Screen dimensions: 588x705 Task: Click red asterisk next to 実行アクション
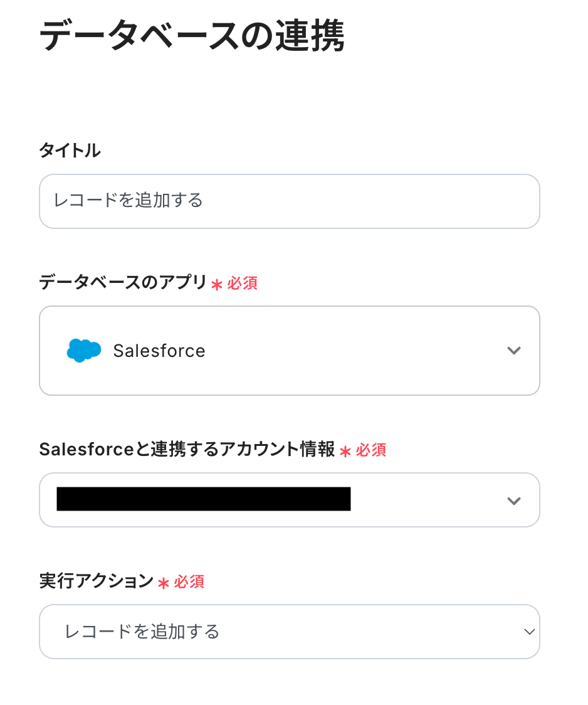(x=164, y=583)
